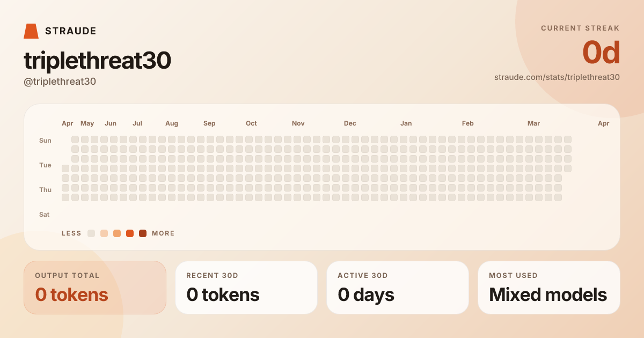Click the 0d current streak value

pos(601,53)
